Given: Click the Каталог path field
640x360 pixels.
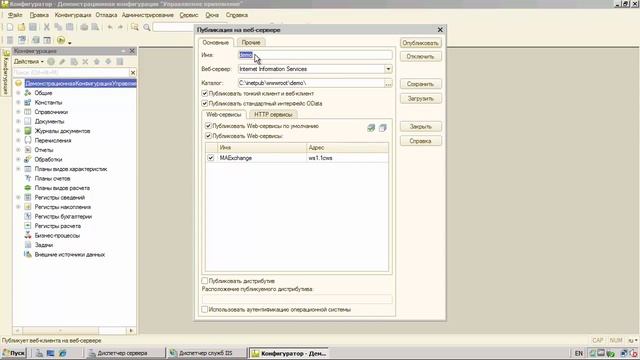Looking at the screenshot, I should (311, 83).
